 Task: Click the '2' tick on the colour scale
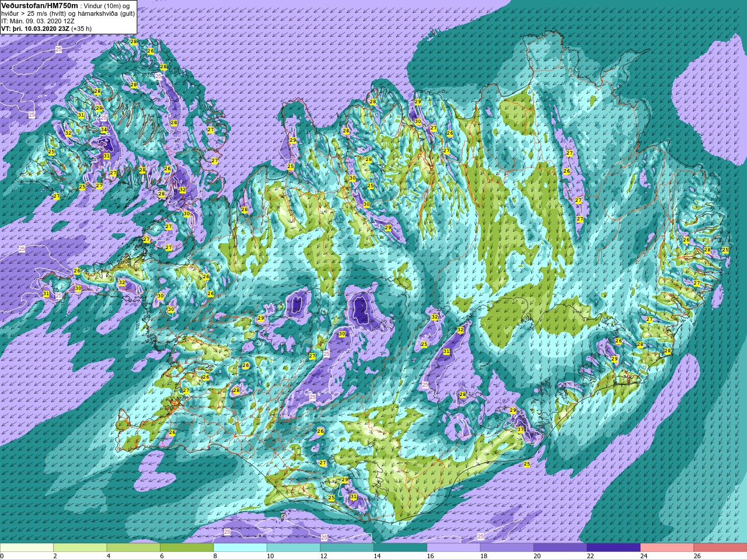pos(55,556)
